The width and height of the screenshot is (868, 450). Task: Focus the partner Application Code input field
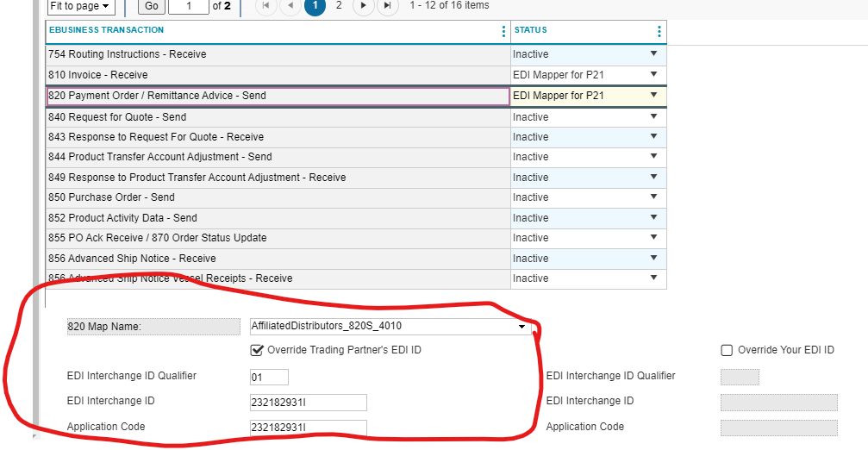(308, 428)
